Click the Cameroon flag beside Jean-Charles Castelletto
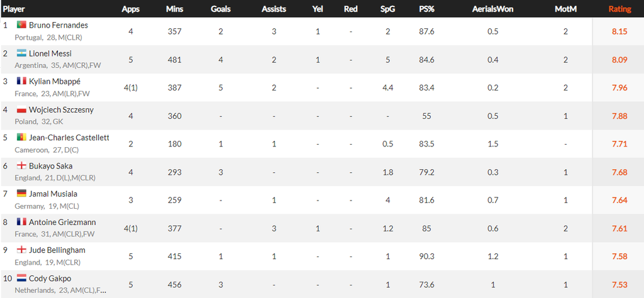Screen dimensions: 644x298 21,138
